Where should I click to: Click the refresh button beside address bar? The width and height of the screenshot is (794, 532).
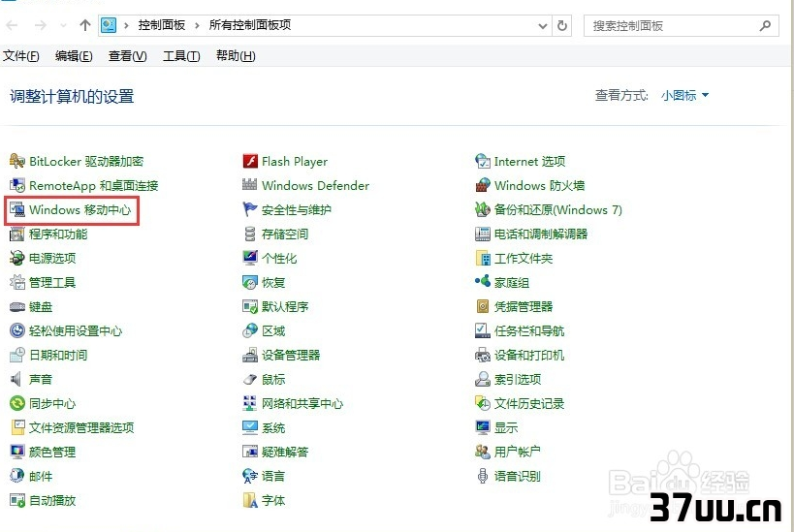pos(562,25)
